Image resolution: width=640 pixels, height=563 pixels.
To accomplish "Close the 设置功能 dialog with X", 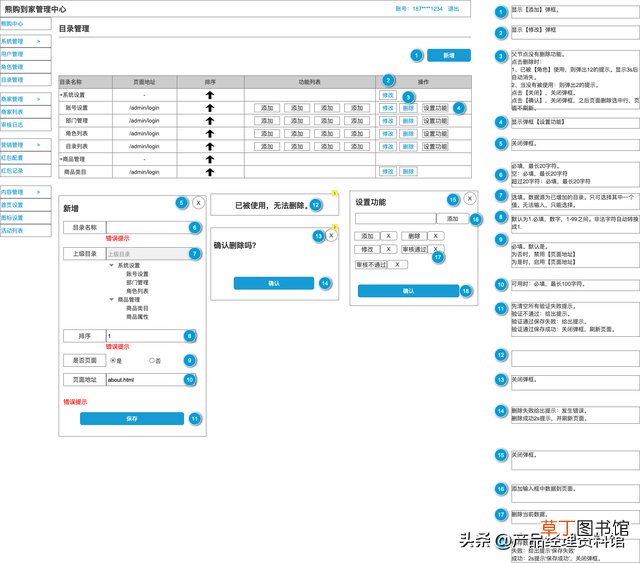I will pos(470,198).
